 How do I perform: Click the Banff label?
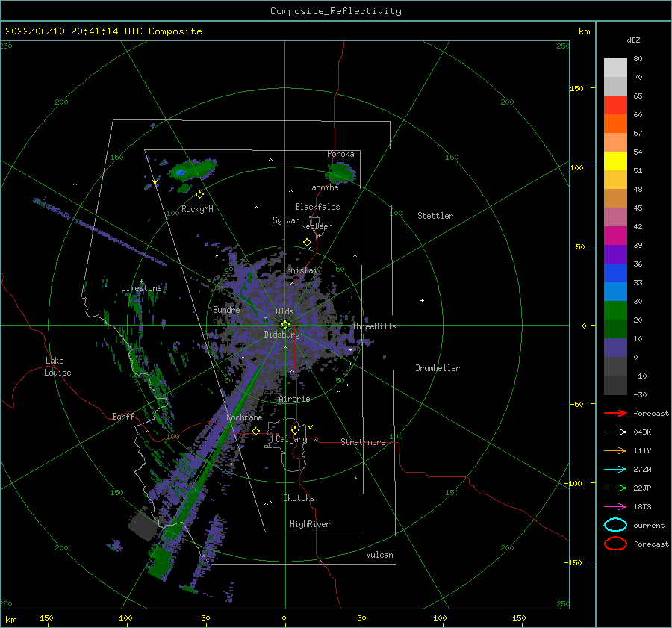click(123, 416)
